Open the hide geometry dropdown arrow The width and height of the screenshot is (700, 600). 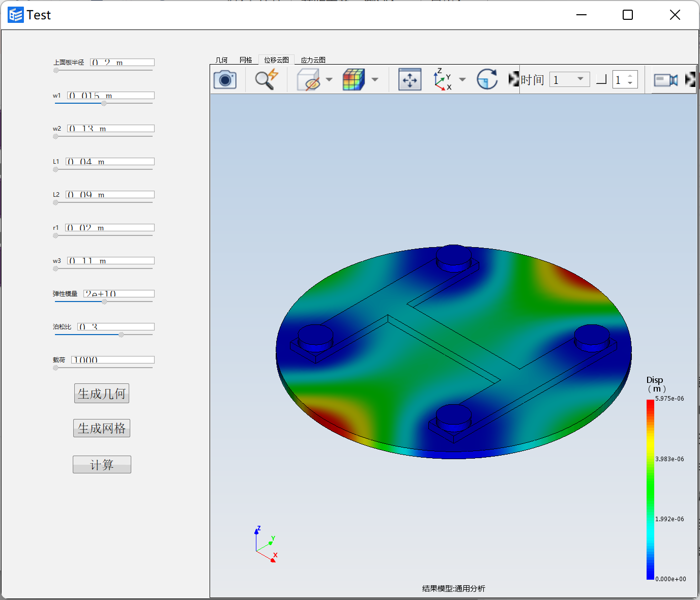tap(329, 80)
